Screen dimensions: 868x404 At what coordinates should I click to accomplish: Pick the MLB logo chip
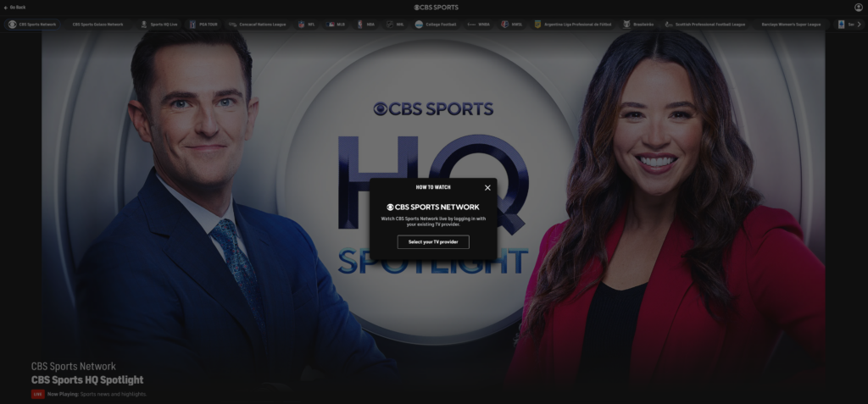pyautogui.click(x=336, y=25)
